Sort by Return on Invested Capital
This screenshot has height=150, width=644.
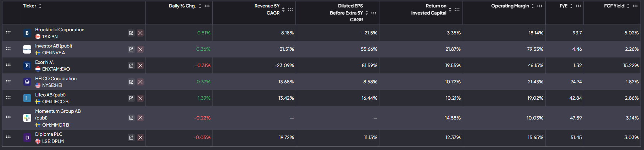(450, 10)
